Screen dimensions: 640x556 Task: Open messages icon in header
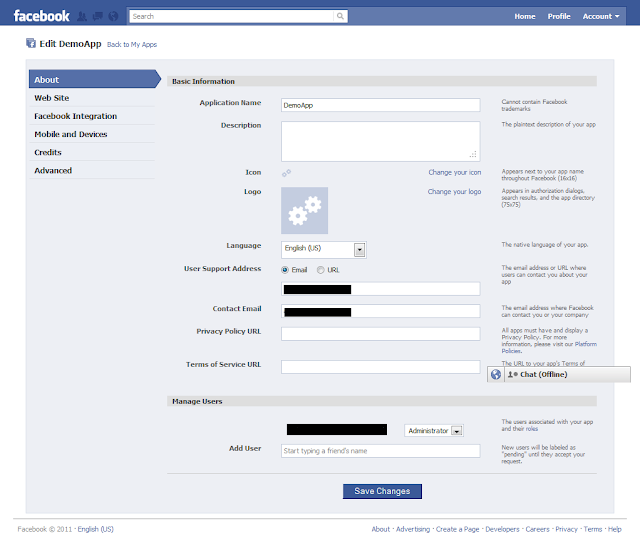98,16
